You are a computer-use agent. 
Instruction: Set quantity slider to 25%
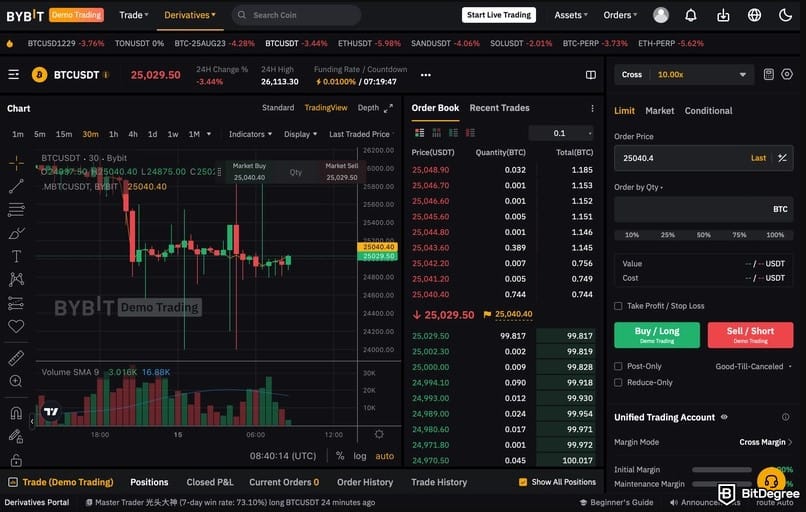point(668,235)
